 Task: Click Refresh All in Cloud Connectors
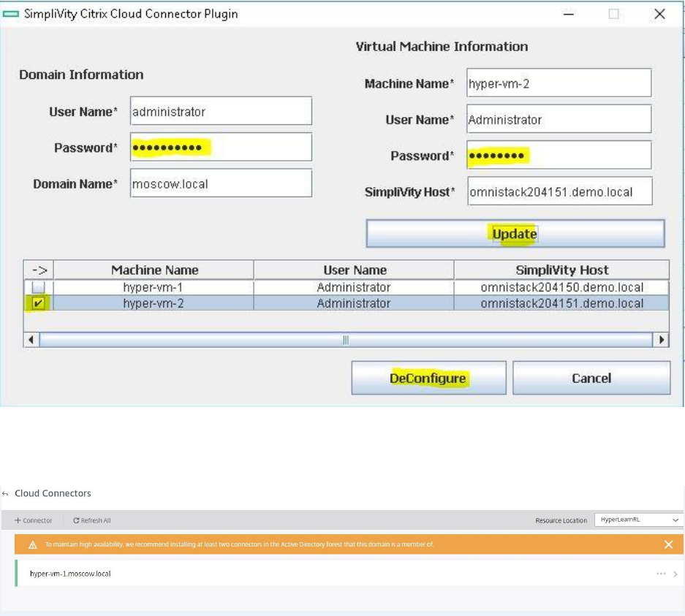(91, 520)
